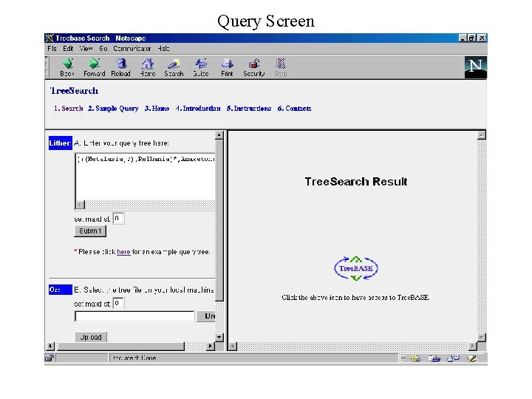532x399 pixels.
Task: Click the Or label box
Action: click(x=61, y=290)
